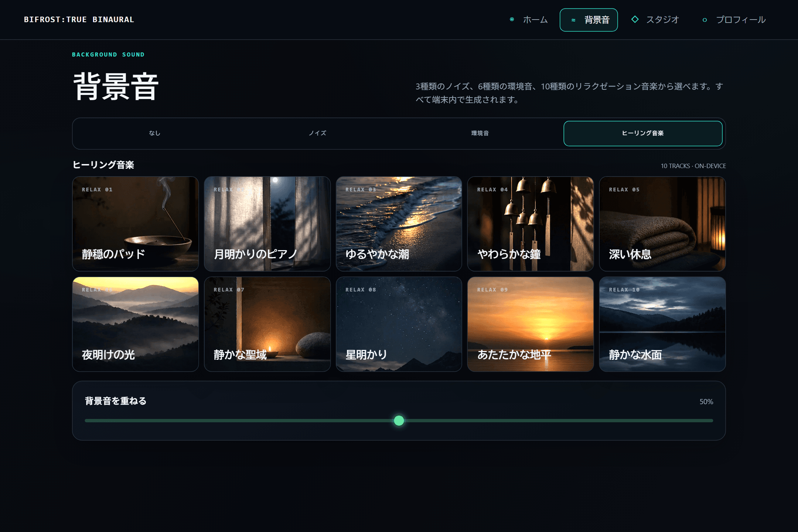Choose the 月明かりのピアノ track card
The width and height of the screenshot is (798, 532).
click(267, 224)
